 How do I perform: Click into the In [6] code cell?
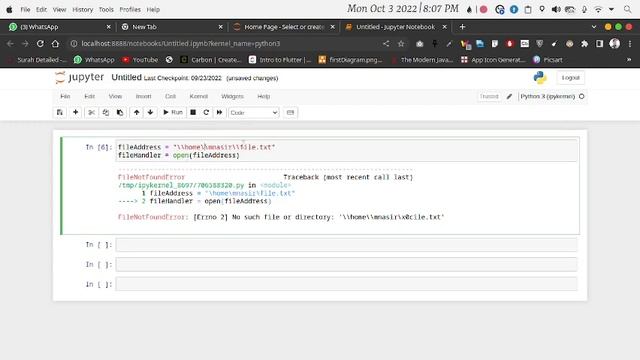point(347,151)
